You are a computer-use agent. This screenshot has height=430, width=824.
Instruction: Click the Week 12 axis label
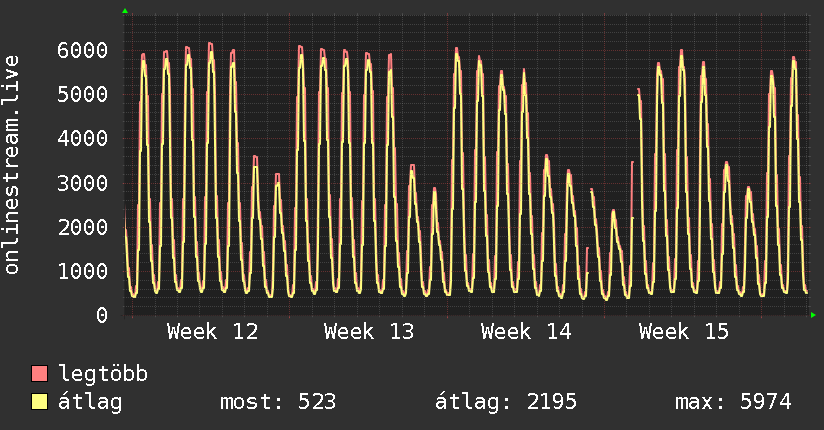(213, 332)
